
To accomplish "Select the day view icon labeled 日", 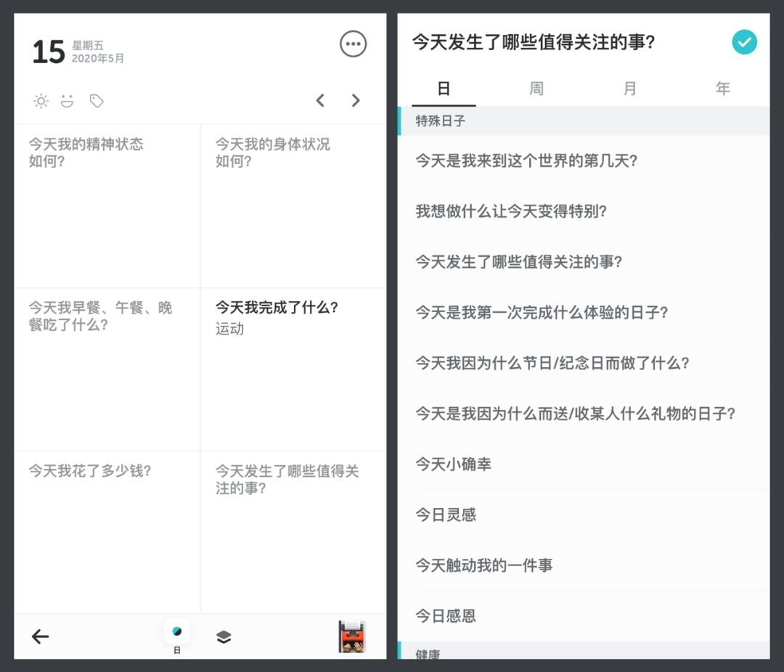I will tap(177, 636).
